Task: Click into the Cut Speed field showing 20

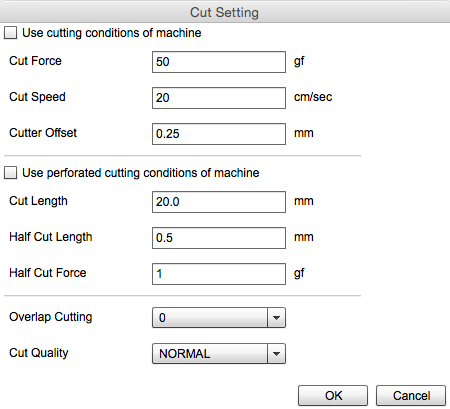Action: 219,98
